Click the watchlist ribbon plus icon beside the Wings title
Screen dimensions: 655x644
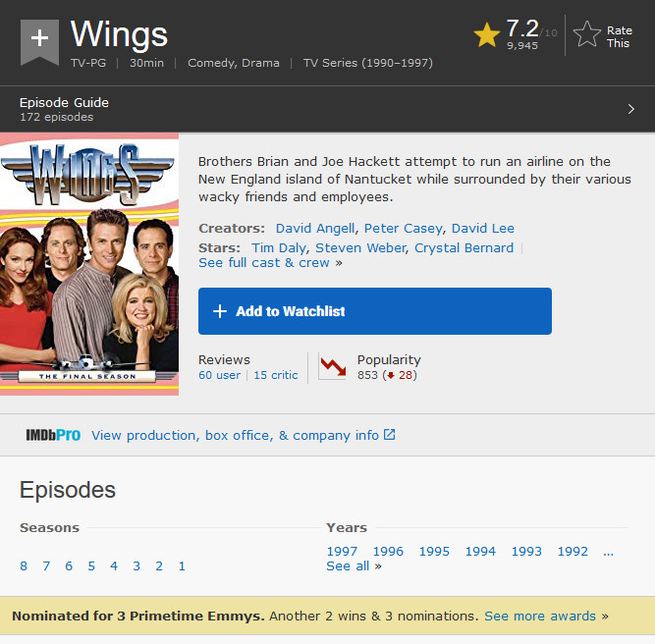pos(39,41)
